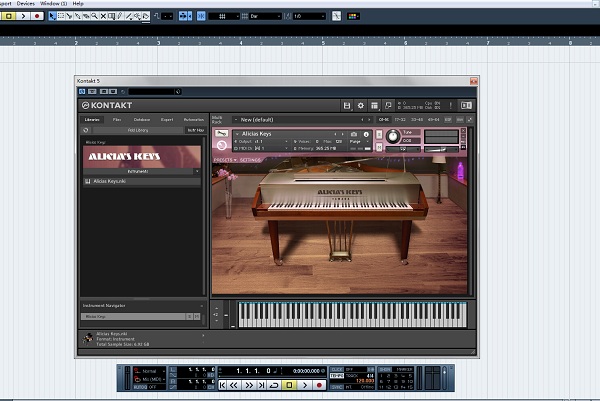The height and width of the screenshot is (401, 600).
Task: Click the transport Fast Forward button
Action: click(x=249, y=385)
